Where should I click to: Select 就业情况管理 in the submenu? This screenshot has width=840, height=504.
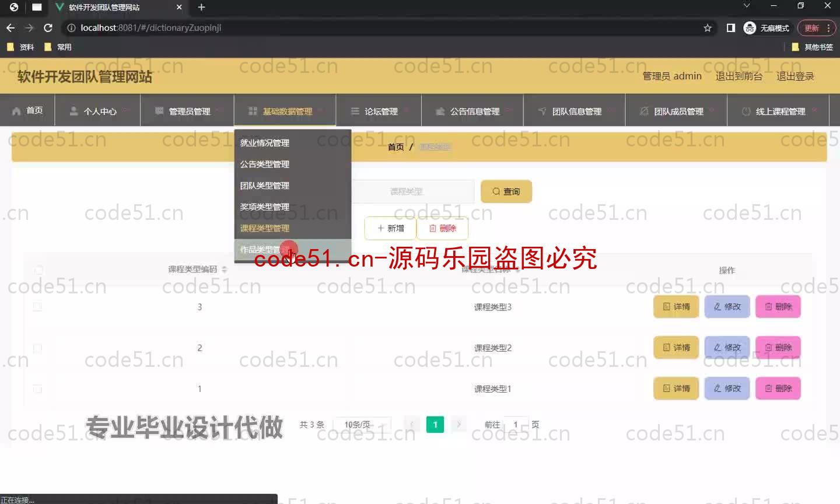[293, 142]
